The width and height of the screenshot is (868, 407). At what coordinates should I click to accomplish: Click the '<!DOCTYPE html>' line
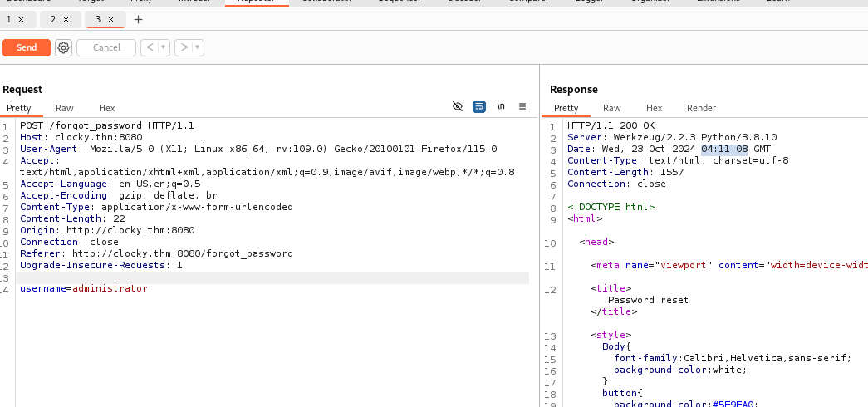point(611,207)
